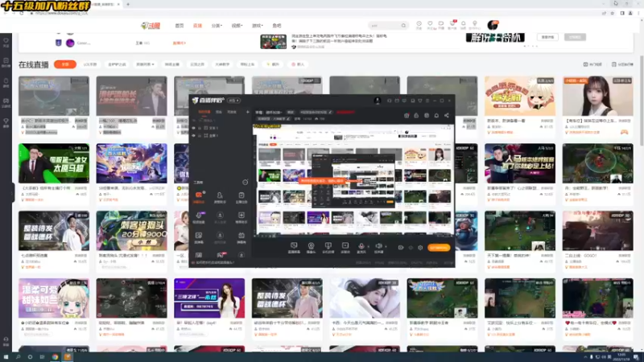The width and height of the screenshot is (644, 362).
Task: Open user avatar on Douyu header
Action: (x=493, y=25)
